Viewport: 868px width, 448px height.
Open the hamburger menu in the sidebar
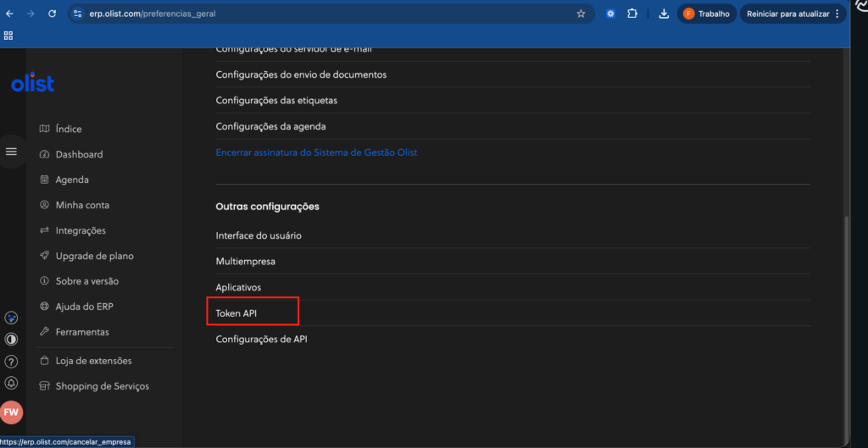(x=11, y=152)
